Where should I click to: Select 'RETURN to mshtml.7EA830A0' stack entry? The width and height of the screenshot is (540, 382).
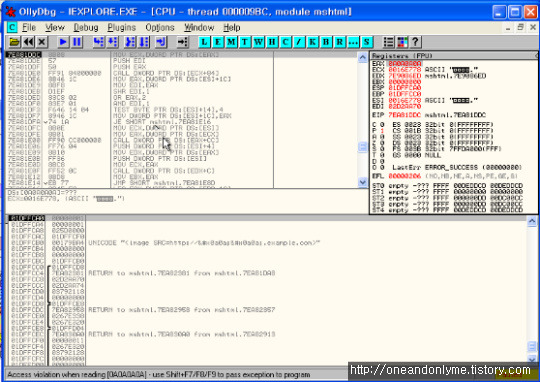click(x=181, y=334)
